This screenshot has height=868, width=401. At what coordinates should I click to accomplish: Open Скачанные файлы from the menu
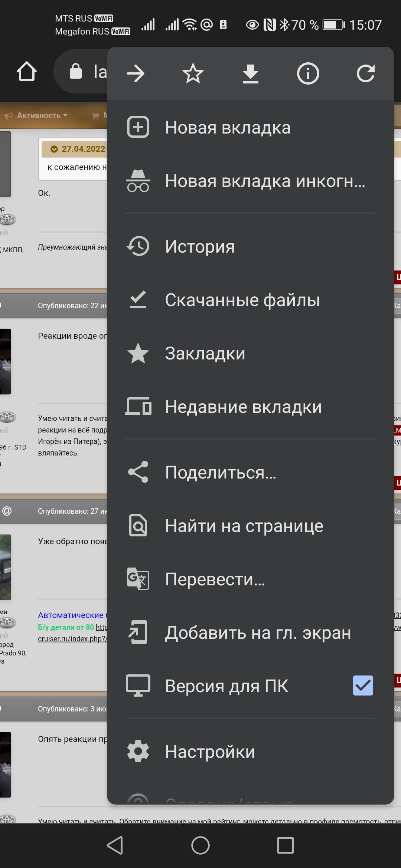click(x=251, y=300)
